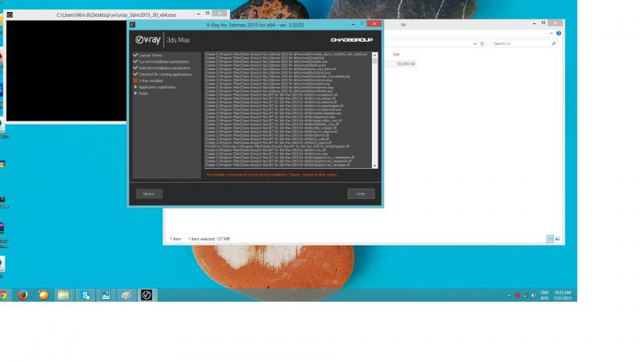Switch Explorer to details view
Viewport: 644px width, 362px height.
pos(550,239)
